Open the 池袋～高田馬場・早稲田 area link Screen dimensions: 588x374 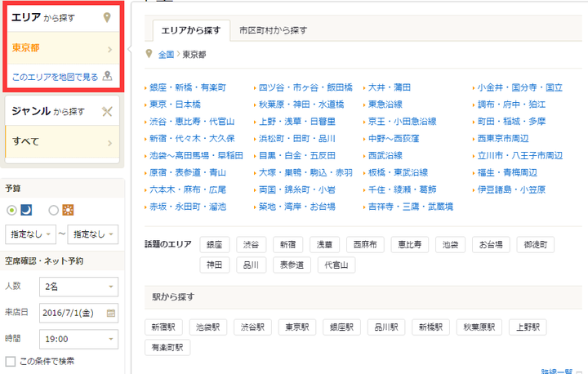pos(196,155)
